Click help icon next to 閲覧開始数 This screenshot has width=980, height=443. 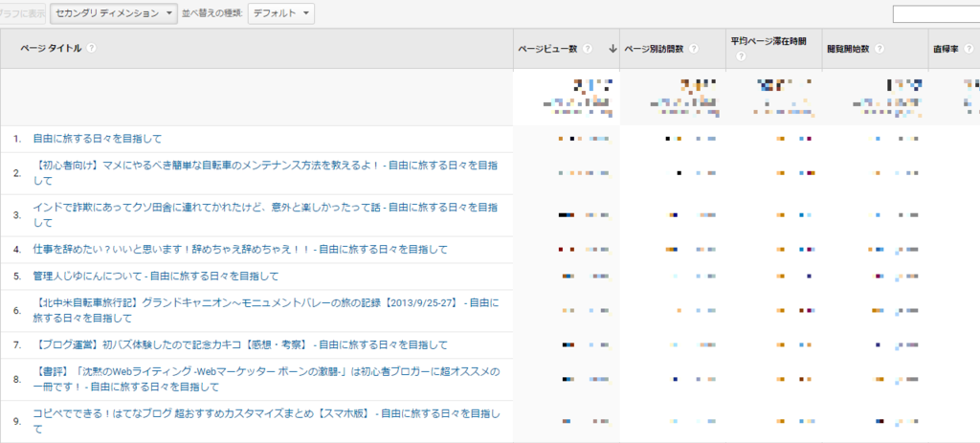tap(880, 49)
